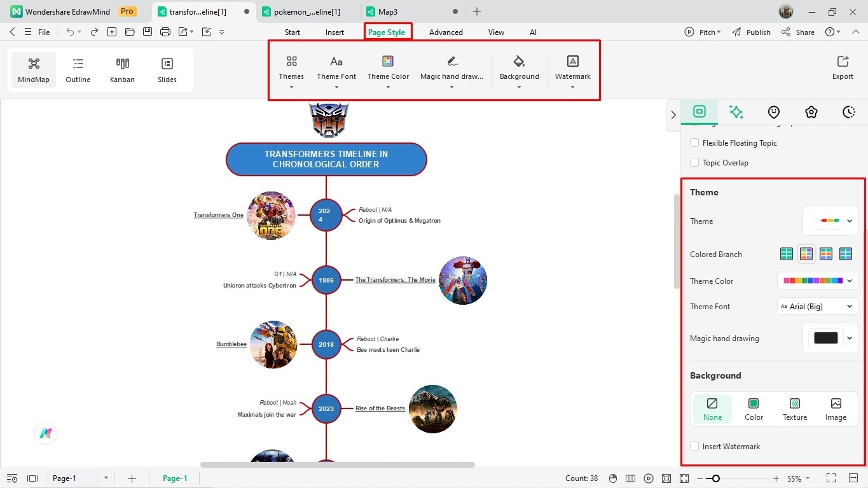
Task: Click the zoom in plus button
Action: (776, 478)
